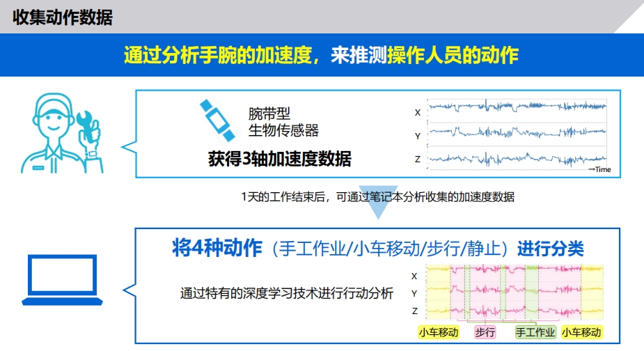The height and width of the screenshot is (351, 644).
Task: Click the 将4种动作 bold heading
Action: coord(217,248)
